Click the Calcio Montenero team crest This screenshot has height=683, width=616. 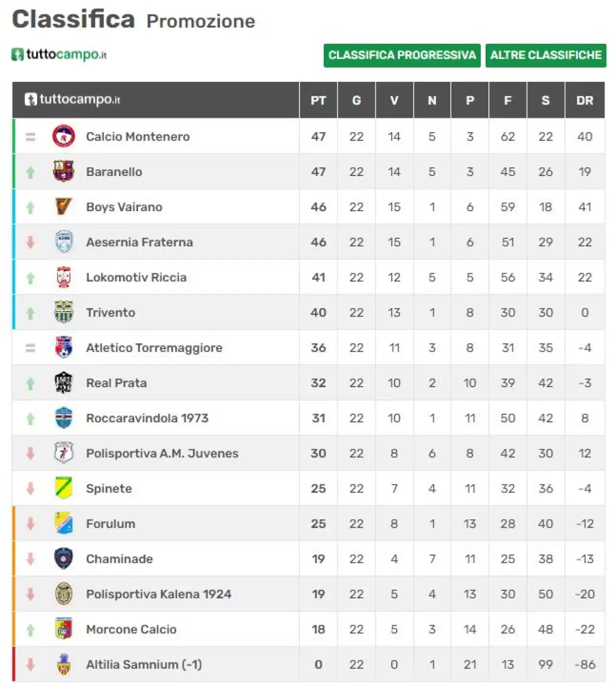[64, 137]
